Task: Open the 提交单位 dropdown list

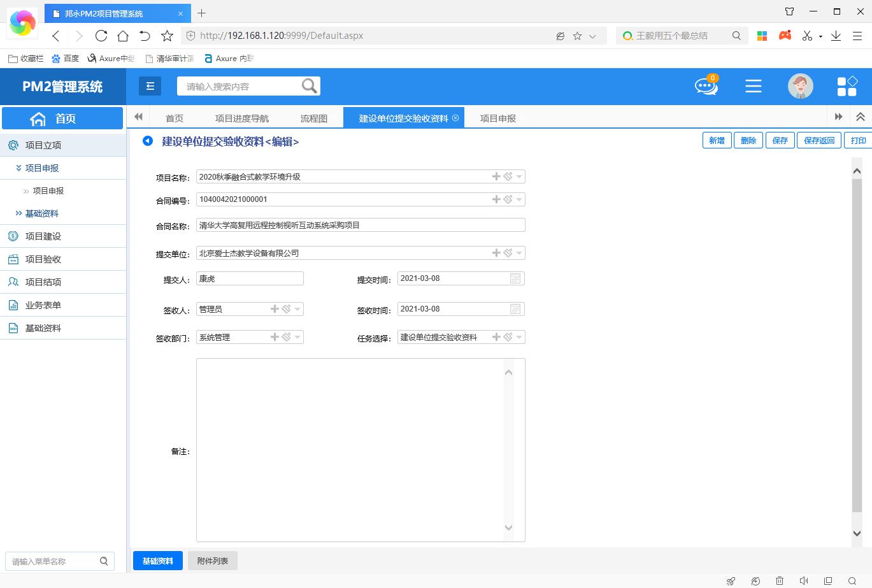Action: pyautogui.click(x=520, y=253)
